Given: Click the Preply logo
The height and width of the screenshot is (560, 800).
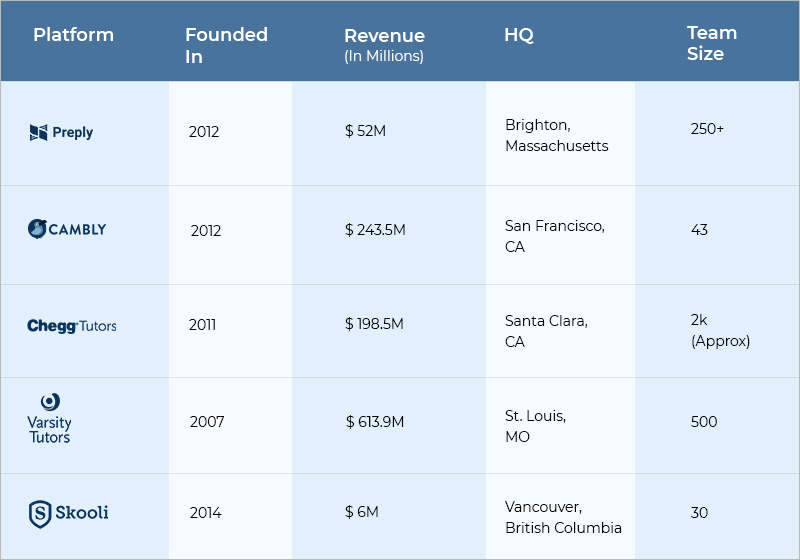Looking at the screenshot, I should click(61, 133).
